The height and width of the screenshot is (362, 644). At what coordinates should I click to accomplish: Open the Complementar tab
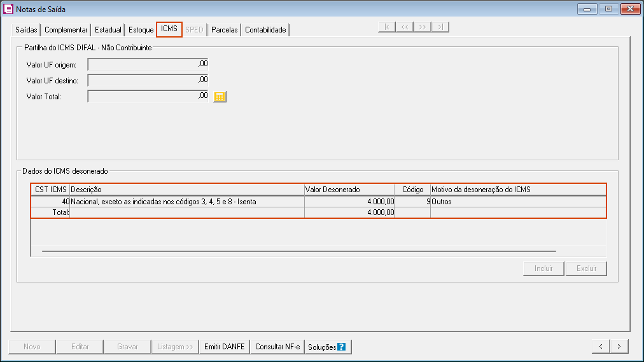pyautogui.click(x=66, y=30)
